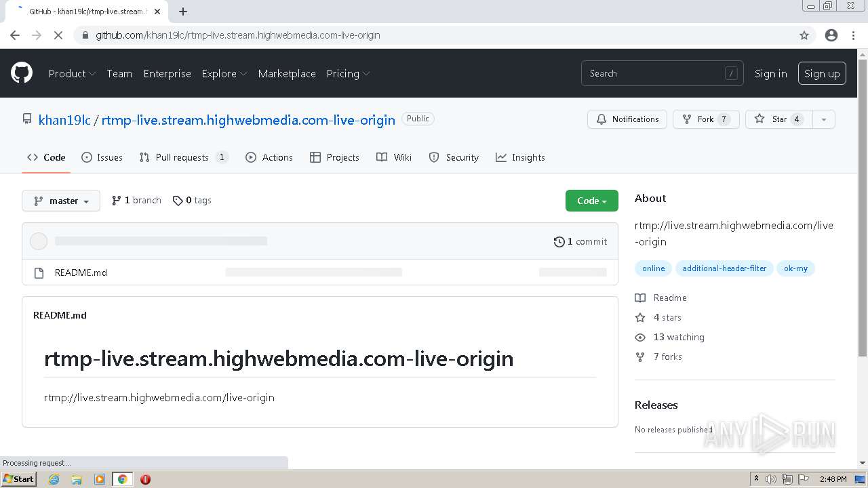View site information lock icon
This screenshot has height=488, width=868.
pyautogui.click(x=85, y=35)
